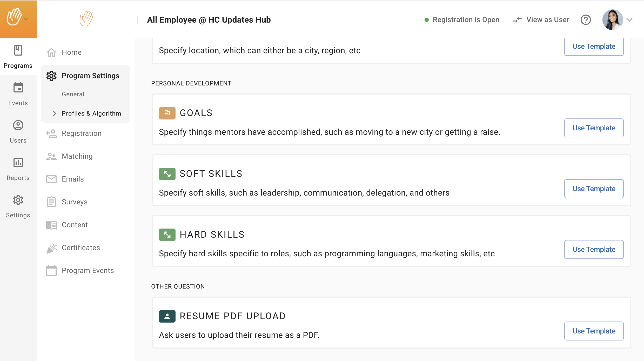Open the Reports section in left rail
Viewport: 644px width, 361px height.
[18, 169]
